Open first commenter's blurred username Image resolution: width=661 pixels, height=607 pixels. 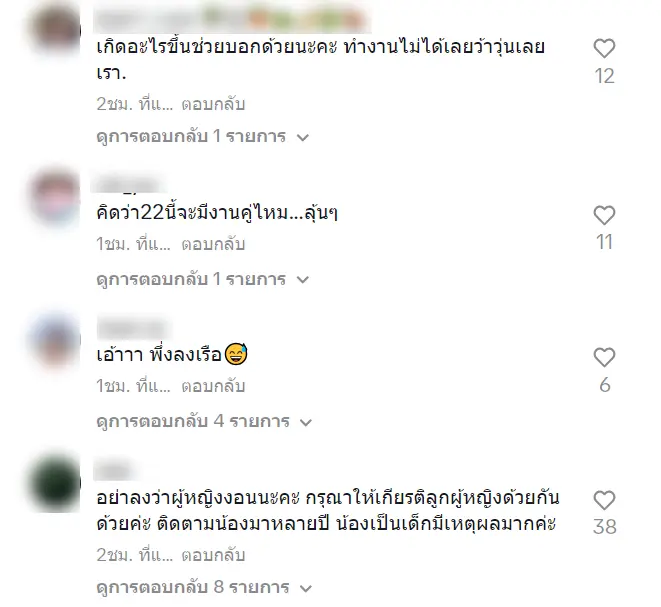232,20
